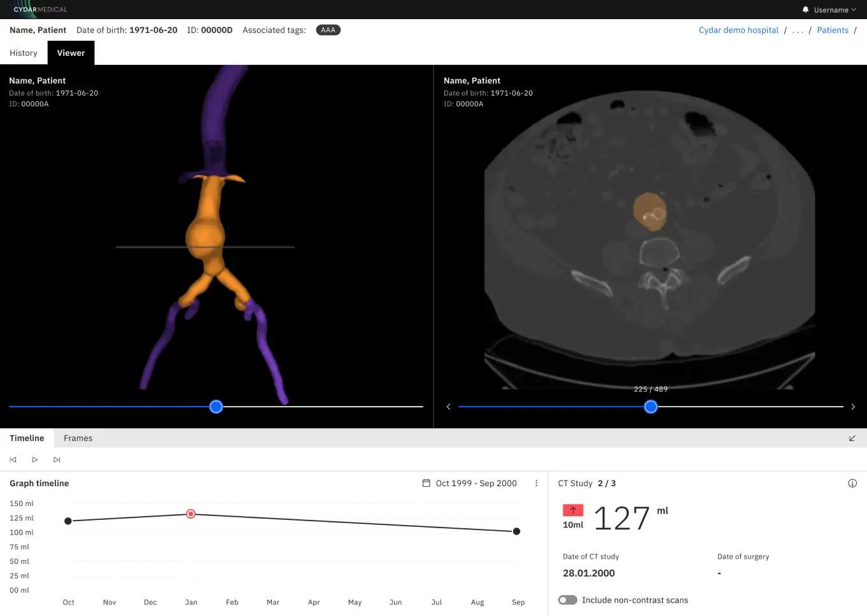This screenshot has width=867, height=616.
Task: Click the highlighted aneurysm on CT slice
Action: [650, 213]
